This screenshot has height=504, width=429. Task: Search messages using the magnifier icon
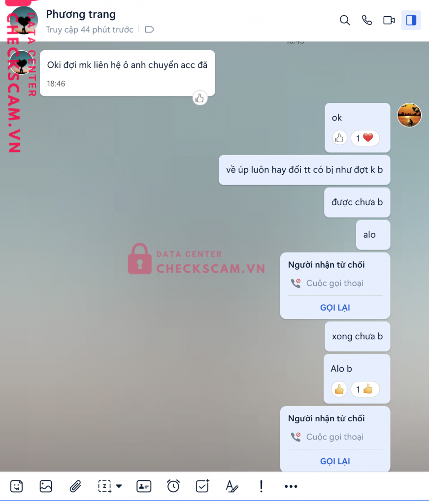click(344, 20)
